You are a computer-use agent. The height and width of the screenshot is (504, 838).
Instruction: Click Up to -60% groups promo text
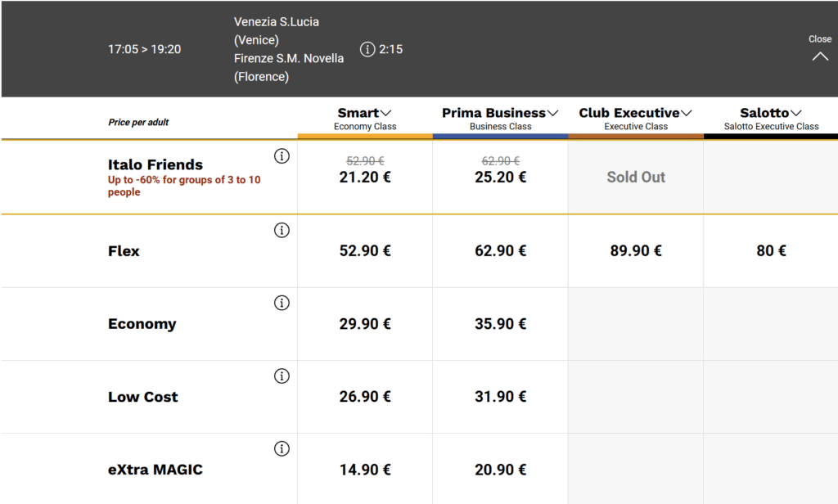tap(184, 186)
